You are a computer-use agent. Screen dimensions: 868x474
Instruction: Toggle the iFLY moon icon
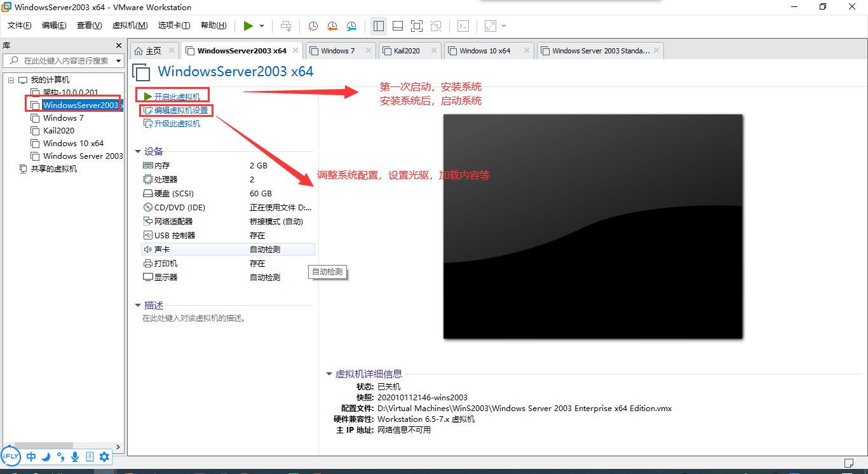click(46, 457)
